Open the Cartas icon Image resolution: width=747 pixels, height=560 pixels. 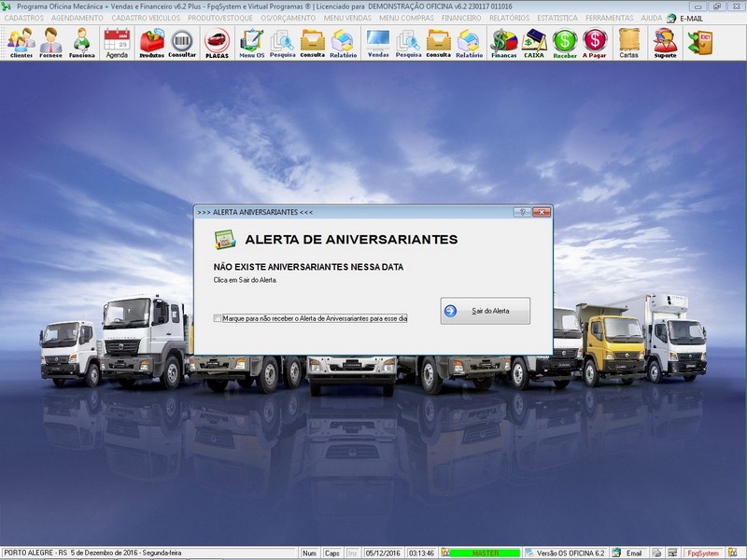coord(628,43)
